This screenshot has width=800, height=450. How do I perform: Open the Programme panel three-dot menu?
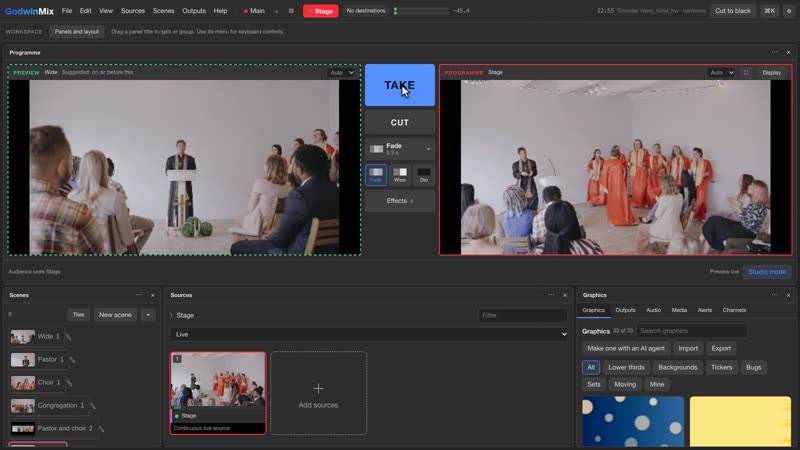(x=774, y=52)
